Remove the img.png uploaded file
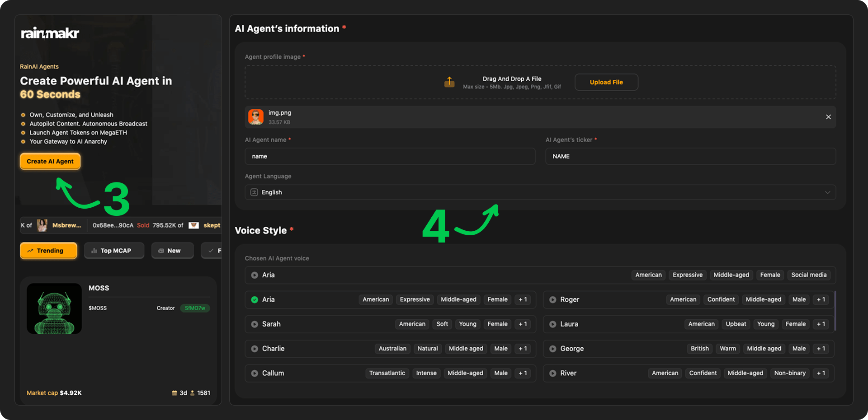Viewport: 868px width, 420px height. [x=828, y=117]
